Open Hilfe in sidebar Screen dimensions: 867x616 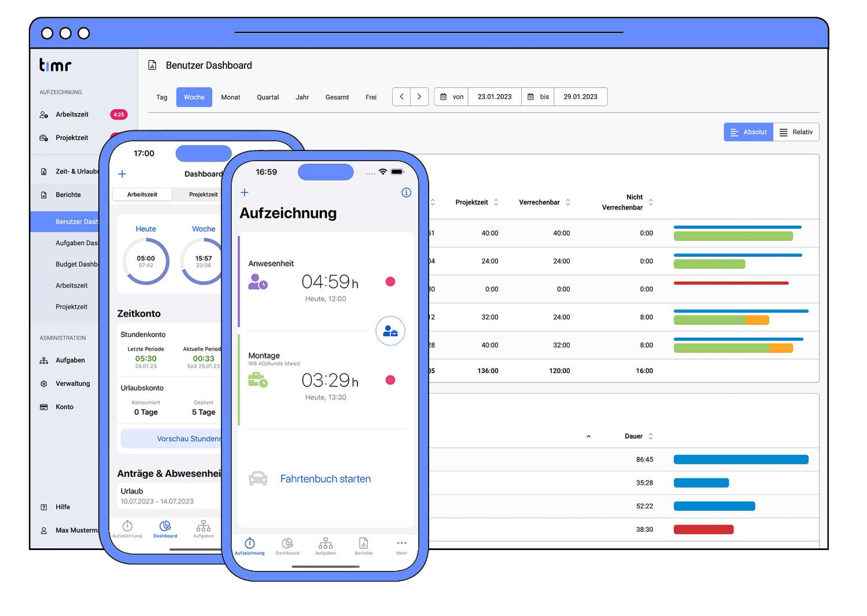click(62, 507)
